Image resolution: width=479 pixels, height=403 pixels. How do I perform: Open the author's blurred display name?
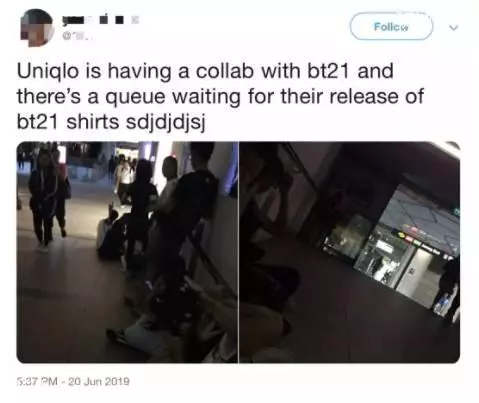(100, 20)
